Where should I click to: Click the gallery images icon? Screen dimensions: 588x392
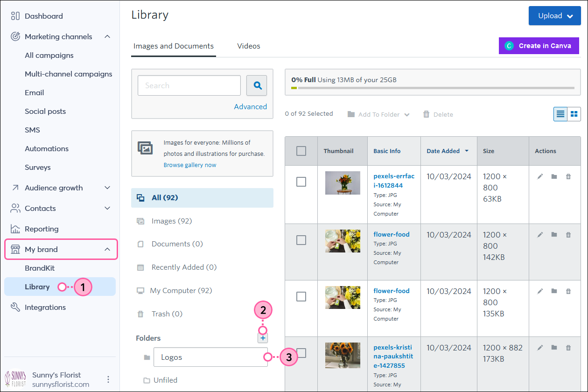coord(145,148)
